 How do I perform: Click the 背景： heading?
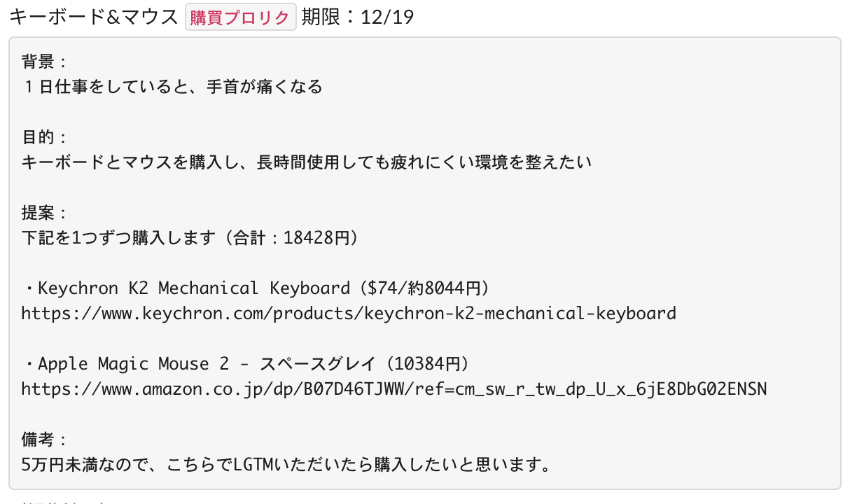click(x=45, y=62)
